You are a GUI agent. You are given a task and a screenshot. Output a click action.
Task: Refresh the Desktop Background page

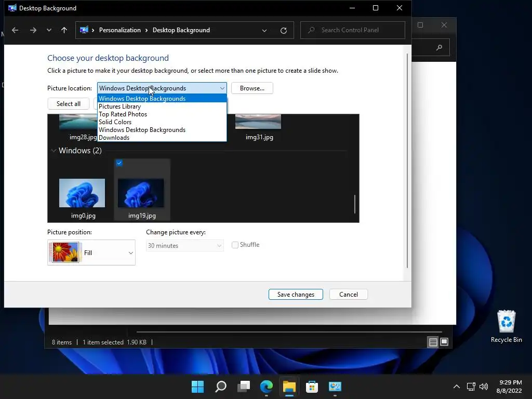pos(284,31)
